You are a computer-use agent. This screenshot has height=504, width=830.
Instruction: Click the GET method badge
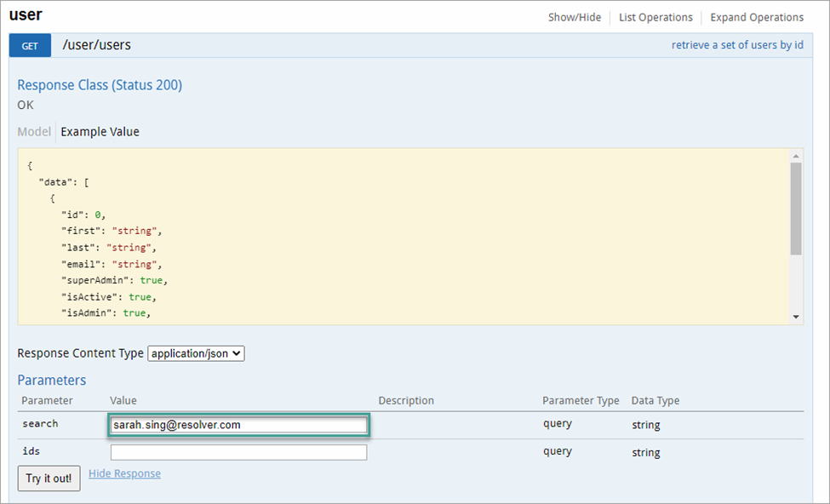click(30, 45)
